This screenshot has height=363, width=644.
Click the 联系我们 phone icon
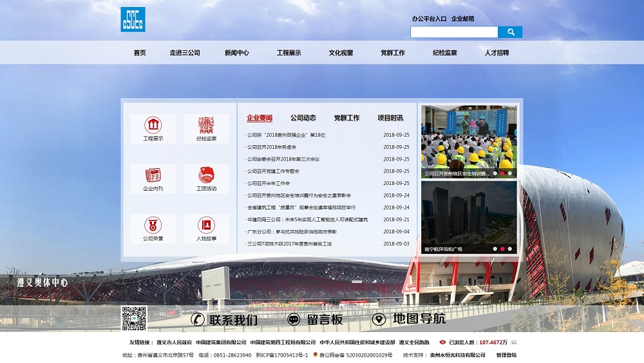(198, 319)
